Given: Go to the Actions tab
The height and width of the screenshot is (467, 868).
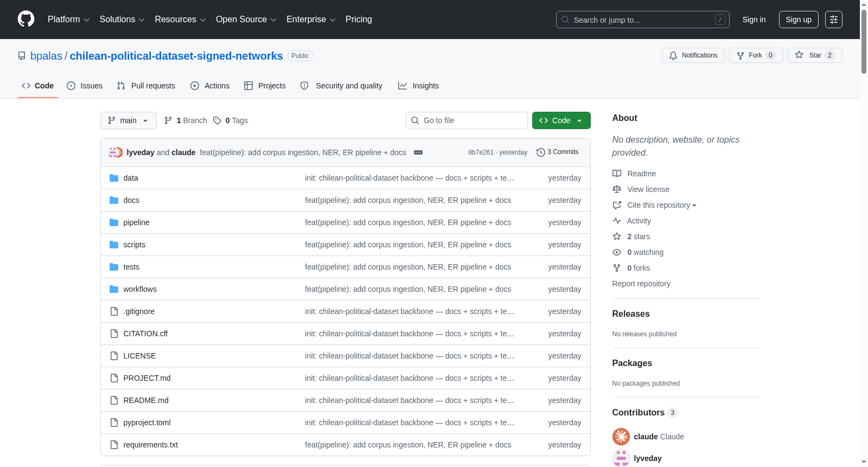Looking at the screenshot, I should tap(210, 86).
